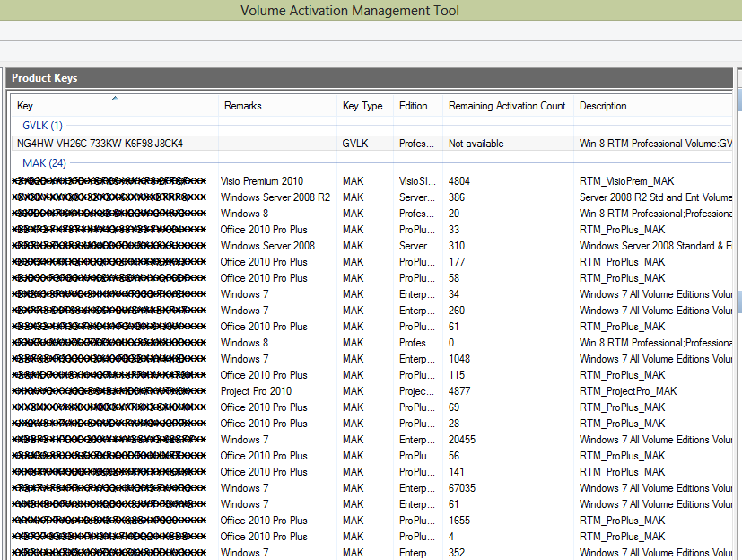The height and width of the screenshot is (560, 742).
Task: Sort by the Description column header
Action: [x=653, y=106]
